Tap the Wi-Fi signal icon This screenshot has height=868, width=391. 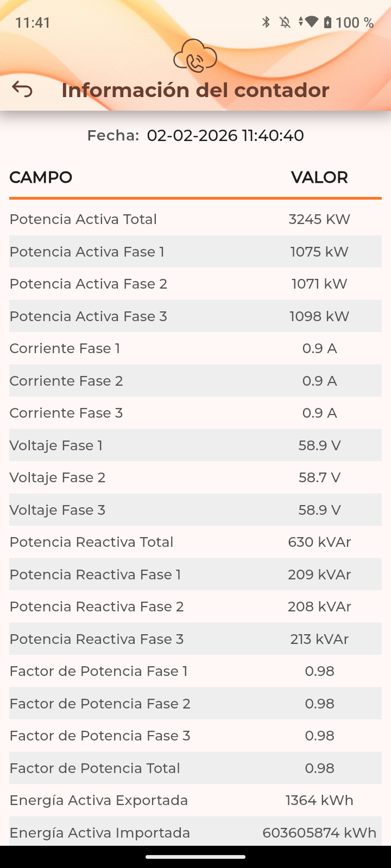coord(311,22)
